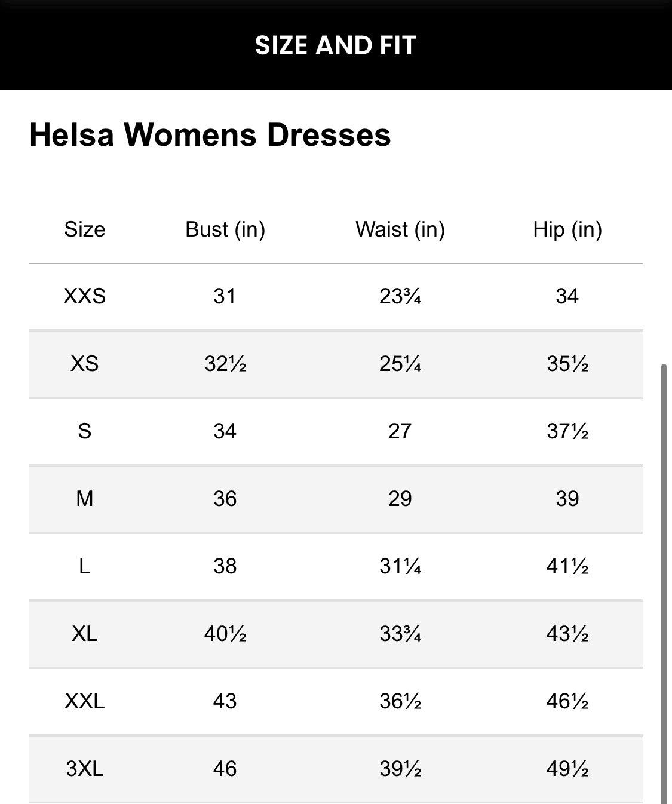The image size is (672, 804).
Task: Click the XXS size row label
Action: coord(85,296)
